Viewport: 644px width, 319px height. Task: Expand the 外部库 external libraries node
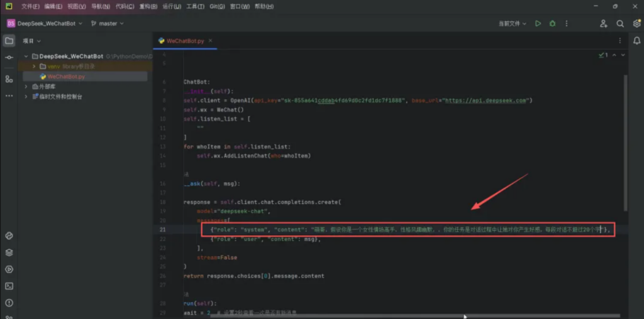click(26, 87)
